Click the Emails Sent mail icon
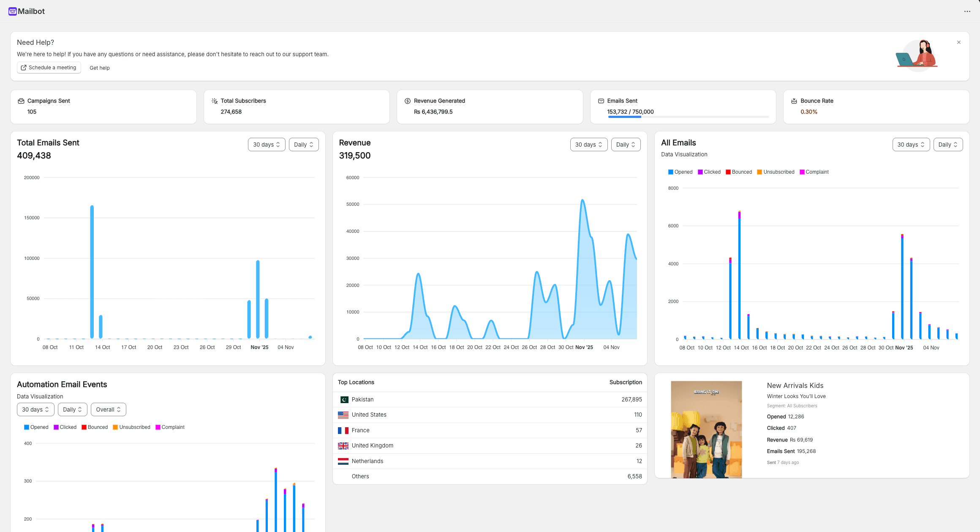980x532 pixels. click(x=601, y=101)
